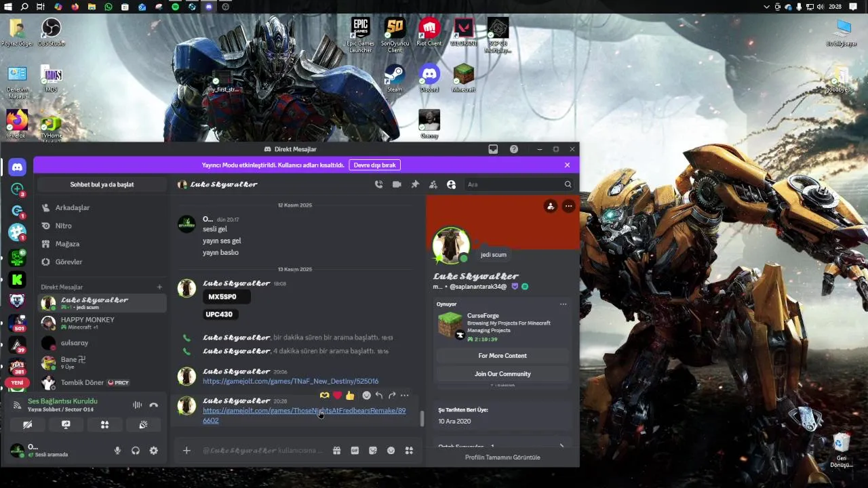React with the red heart emoji
The image size is (868, 488).
[337, 395]
